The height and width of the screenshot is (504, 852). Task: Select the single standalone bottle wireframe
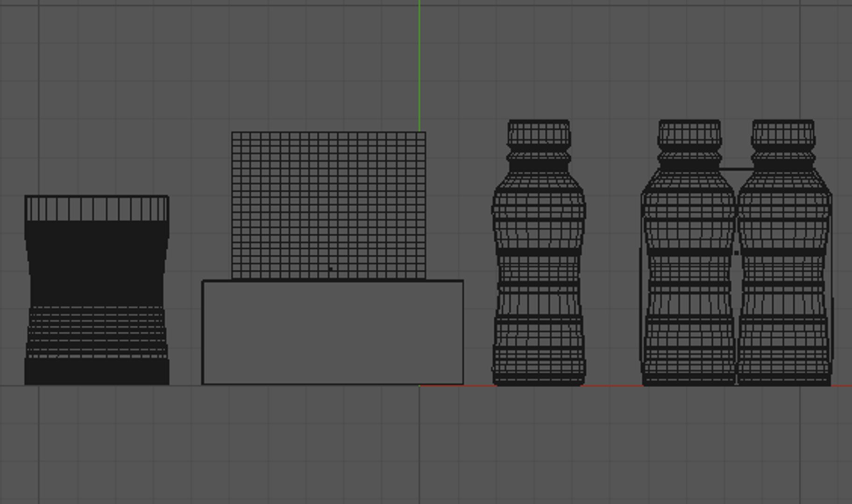pyautogui.click(x=538, y=253)
